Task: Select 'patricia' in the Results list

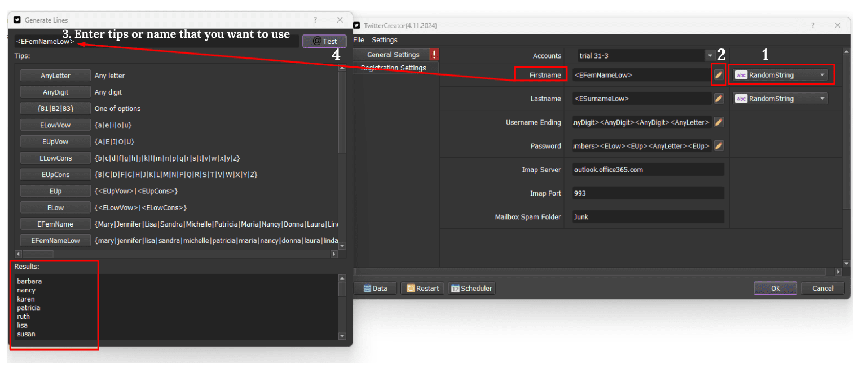Action: coord(28,308)
